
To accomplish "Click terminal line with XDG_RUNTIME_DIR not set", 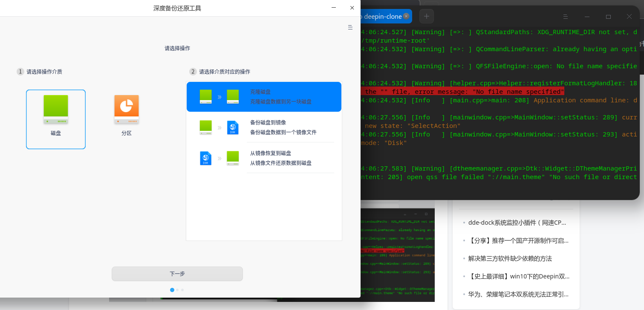I will click(x=499, y=32).
